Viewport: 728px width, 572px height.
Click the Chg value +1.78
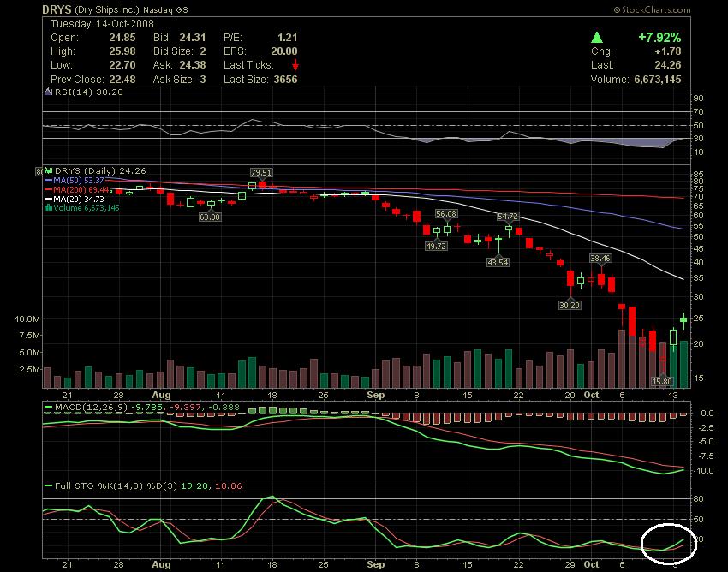(x=668, y=51)
